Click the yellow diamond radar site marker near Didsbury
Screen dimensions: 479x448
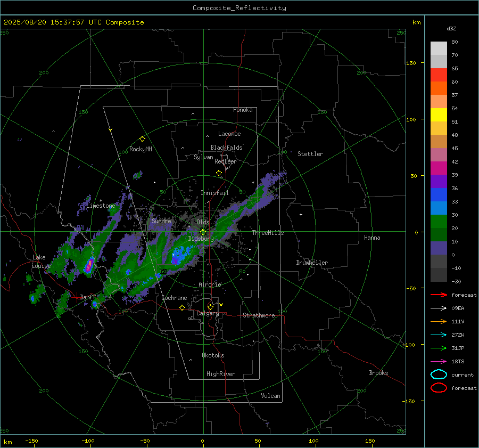point(203,232)
